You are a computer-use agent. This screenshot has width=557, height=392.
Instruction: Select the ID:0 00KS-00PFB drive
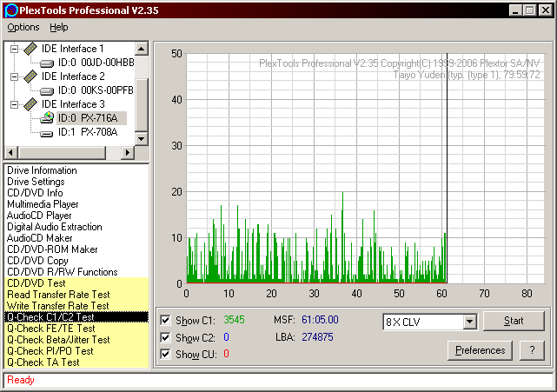coord(96,90)
